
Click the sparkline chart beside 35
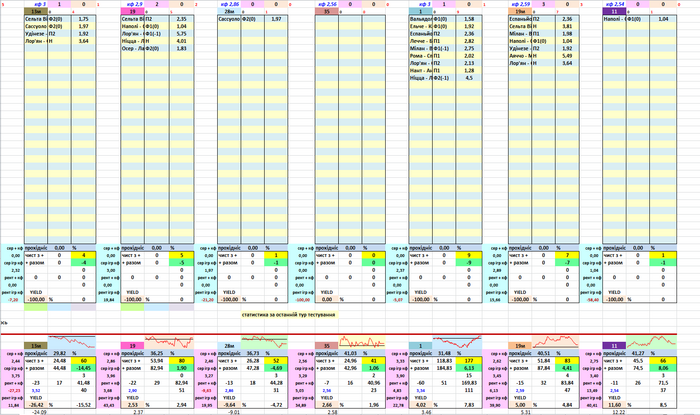[362, 342]
